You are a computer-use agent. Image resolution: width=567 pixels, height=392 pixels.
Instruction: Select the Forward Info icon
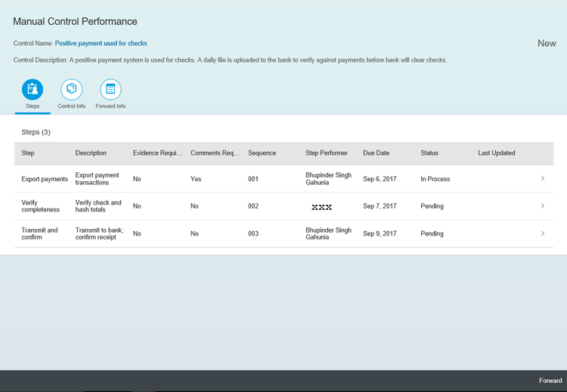pos(110,90)
